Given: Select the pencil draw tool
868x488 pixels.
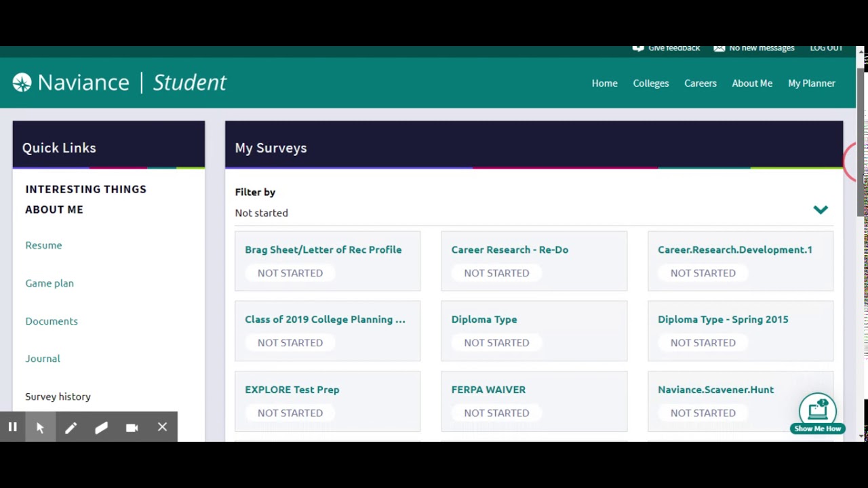Looking at the screenshot, I should click(x=71, y=428).
